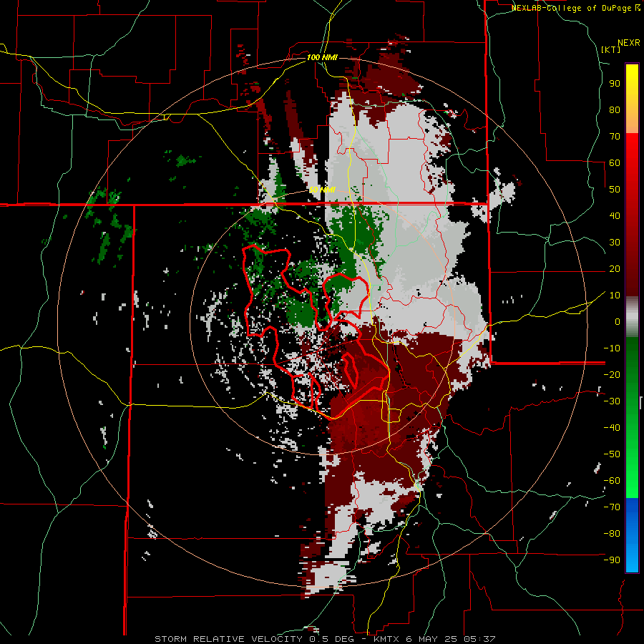The height and width of the screenshot is (644, 644).
Task: Click the "50 NMI" range ring label
Action: pos(322,190)
